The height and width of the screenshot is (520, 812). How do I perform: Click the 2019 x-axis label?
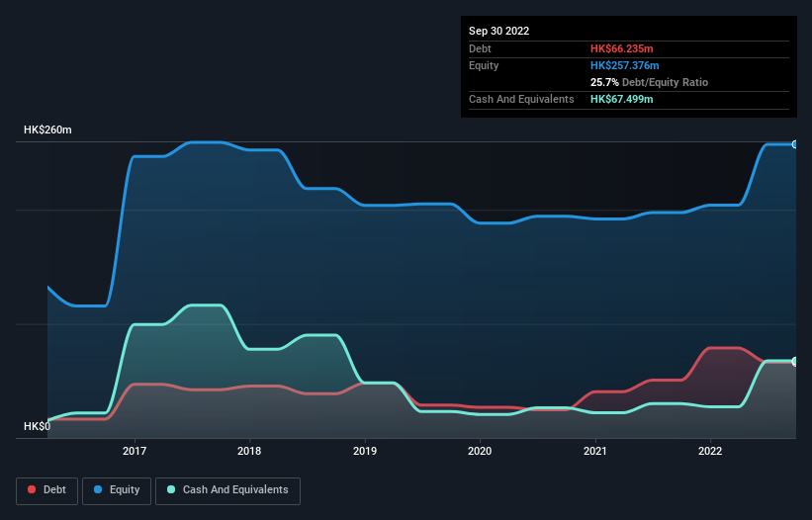(x=365, y=451)
